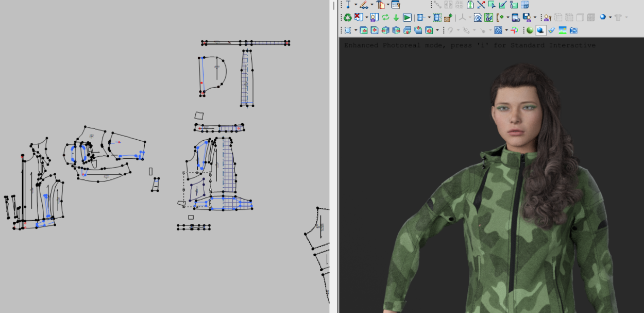Screen dimensions: 644x313
Task: Click the green double-arrow sync icon
Action: click(x=385, y=18)
